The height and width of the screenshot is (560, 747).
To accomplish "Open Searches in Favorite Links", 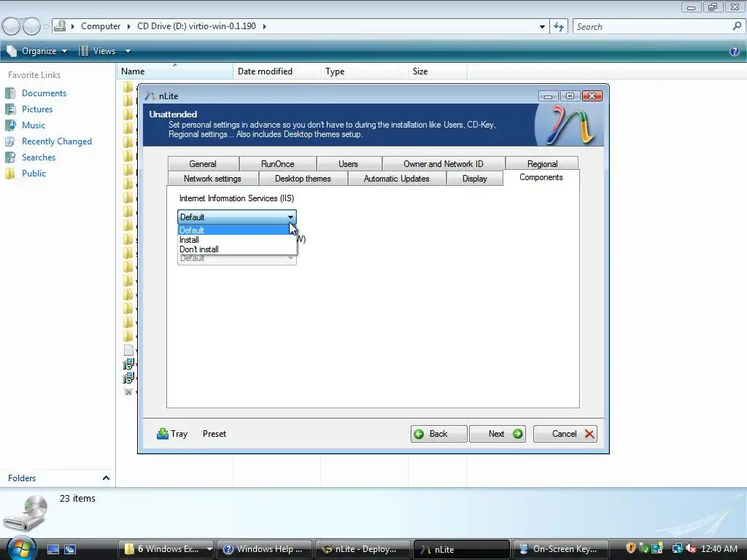I will pyautogui.click(x=39, y=157).
